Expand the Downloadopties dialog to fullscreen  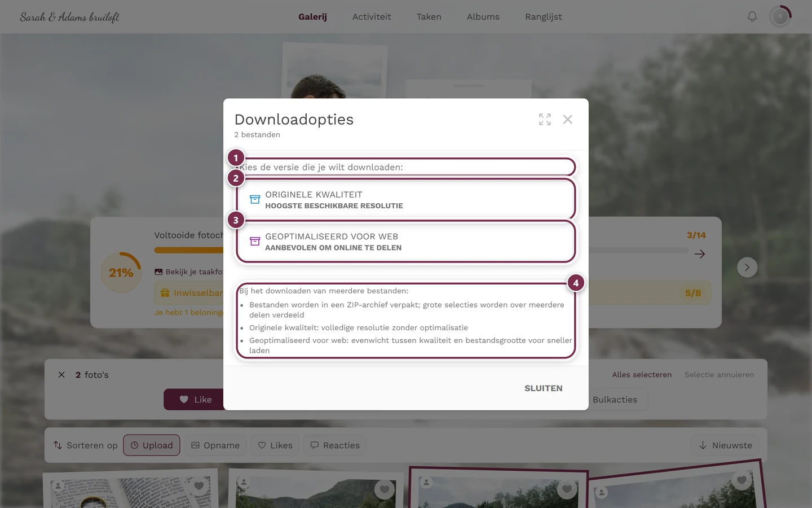coord(545,120)
